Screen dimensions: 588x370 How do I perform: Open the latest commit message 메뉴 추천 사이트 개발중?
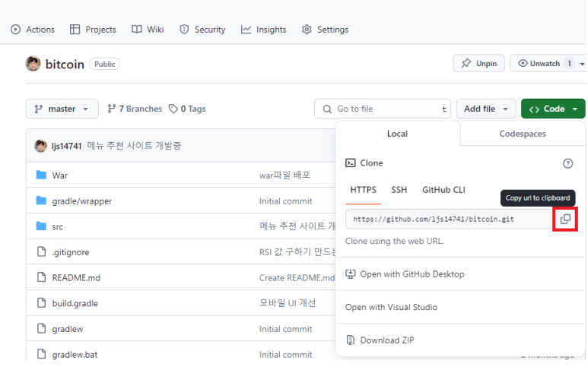[x=134, y=146]
